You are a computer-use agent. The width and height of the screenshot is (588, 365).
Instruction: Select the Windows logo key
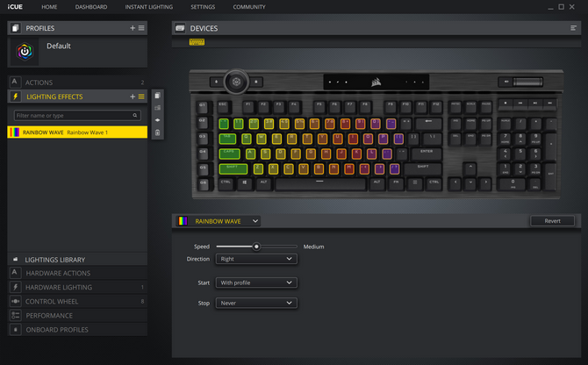coord(245,183)
